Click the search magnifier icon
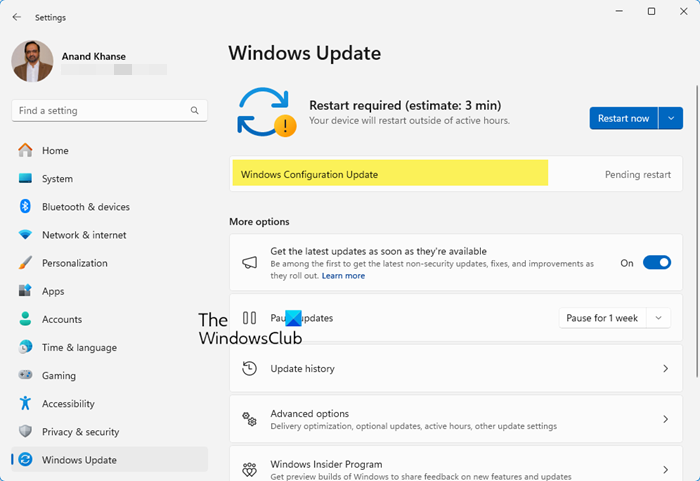700x481 pixels. click(x=194, y=111)
